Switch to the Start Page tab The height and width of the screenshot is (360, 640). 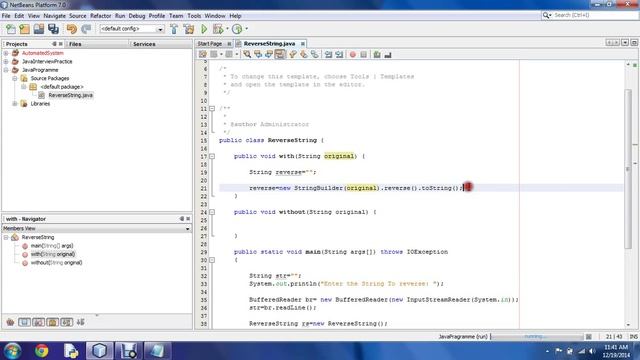click(210, 44)
